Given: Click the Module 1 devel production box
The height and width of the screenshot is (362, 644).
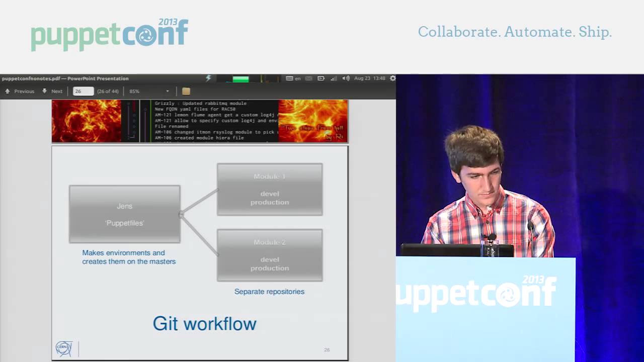Looking at the screenshot, I should click(x=270, y=190).
